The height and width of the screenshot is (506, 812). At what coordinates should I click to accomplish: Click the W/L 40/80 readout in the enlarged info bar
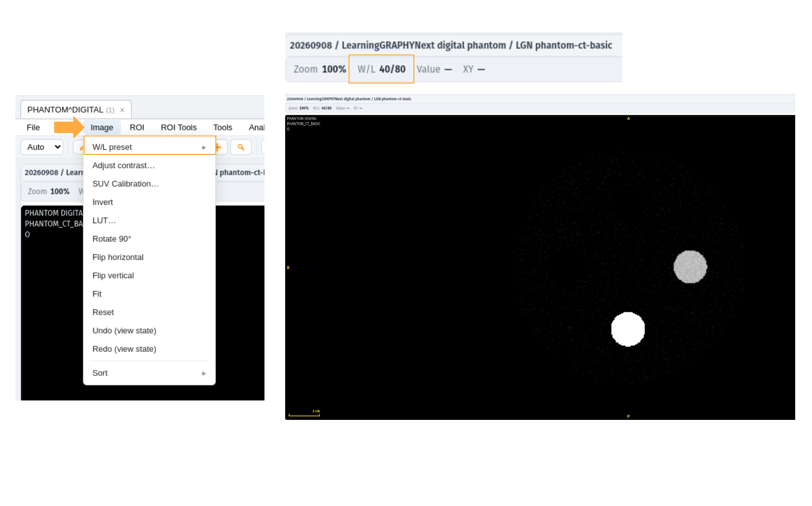pyautogui.click(x=381, y=69)
